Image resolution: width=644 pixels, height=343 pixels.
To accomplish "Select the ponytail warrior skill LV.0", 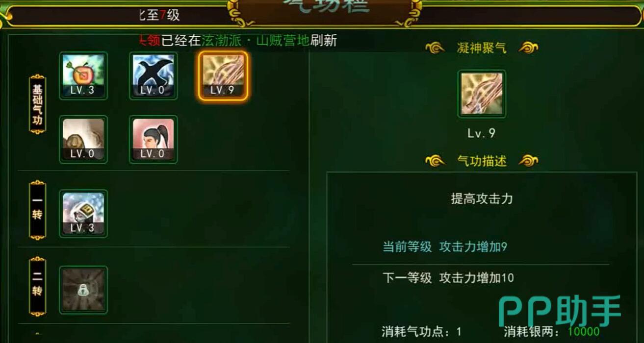I will pyautogui.click(x=154, y=139).
